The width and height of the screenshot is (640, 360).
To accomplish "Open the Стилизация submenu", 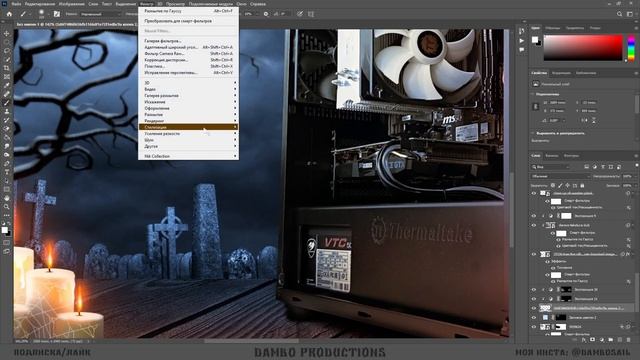I will pos(188,127).
